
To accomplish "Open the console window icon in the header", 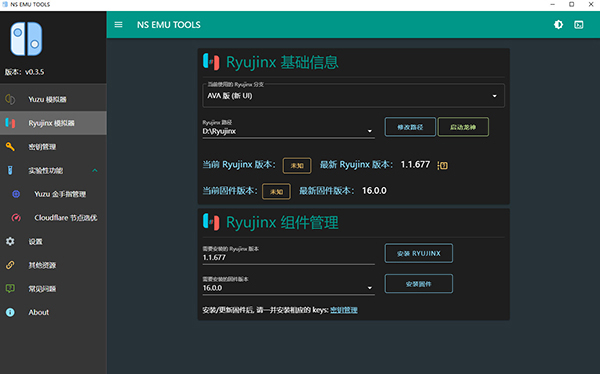I will pyautogui.click(x=579, y=25).
